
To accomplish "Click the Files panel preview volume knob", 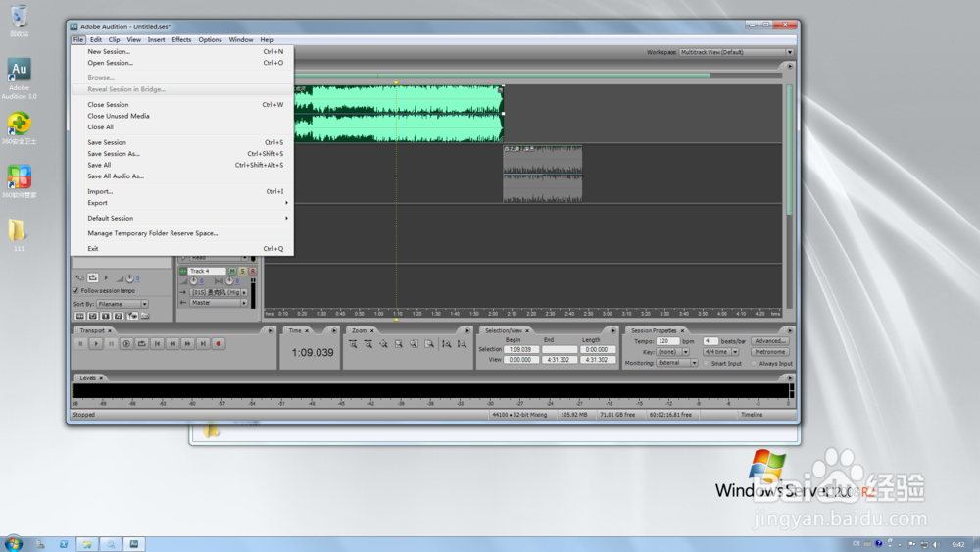I will coord(129,278).
